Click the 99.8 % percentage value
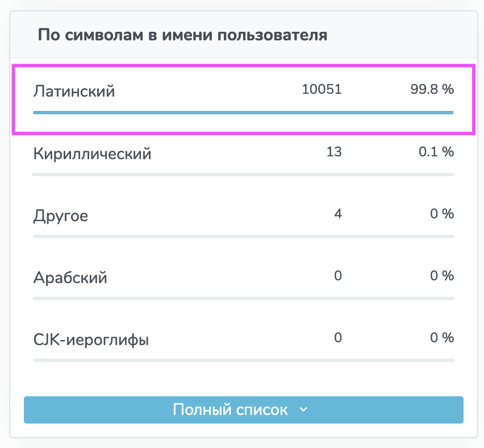 pos(432,89)
